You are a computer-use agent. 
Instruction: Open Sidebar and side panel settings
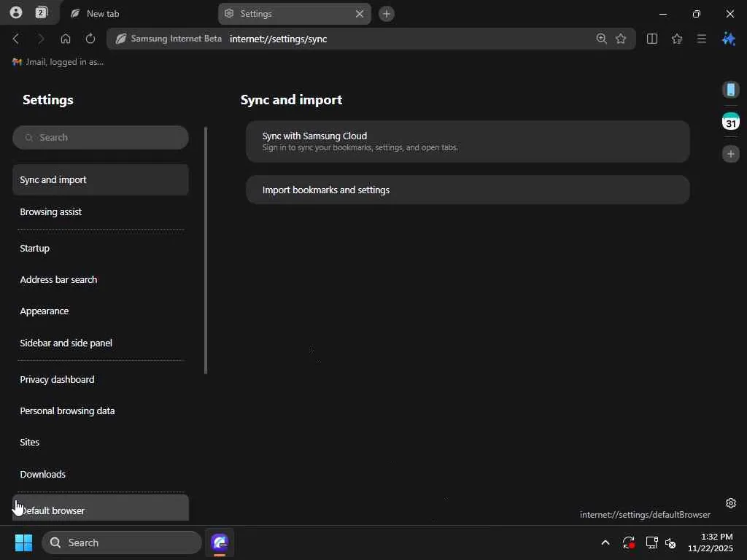(x=101, y=343)
